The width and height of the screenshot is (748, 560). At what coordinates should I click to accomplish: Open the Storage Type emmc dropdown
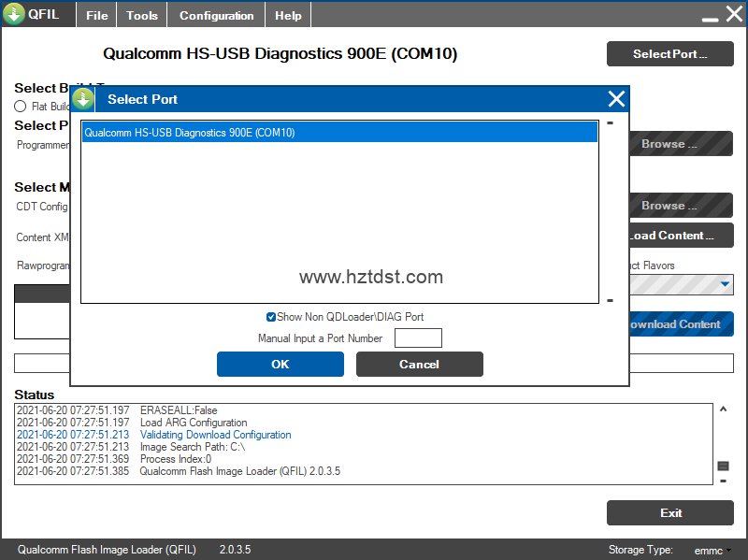click(712, 551)
